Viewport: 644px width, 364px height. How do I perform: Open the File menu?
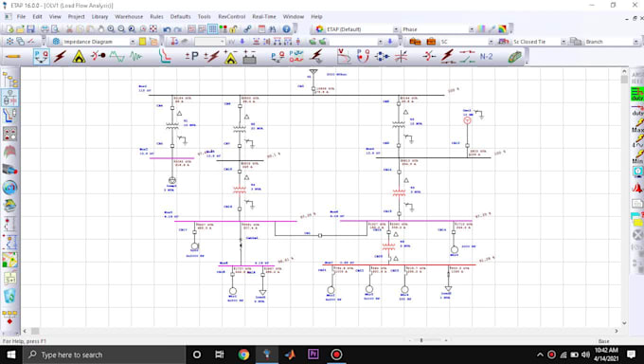coord(21,16)
